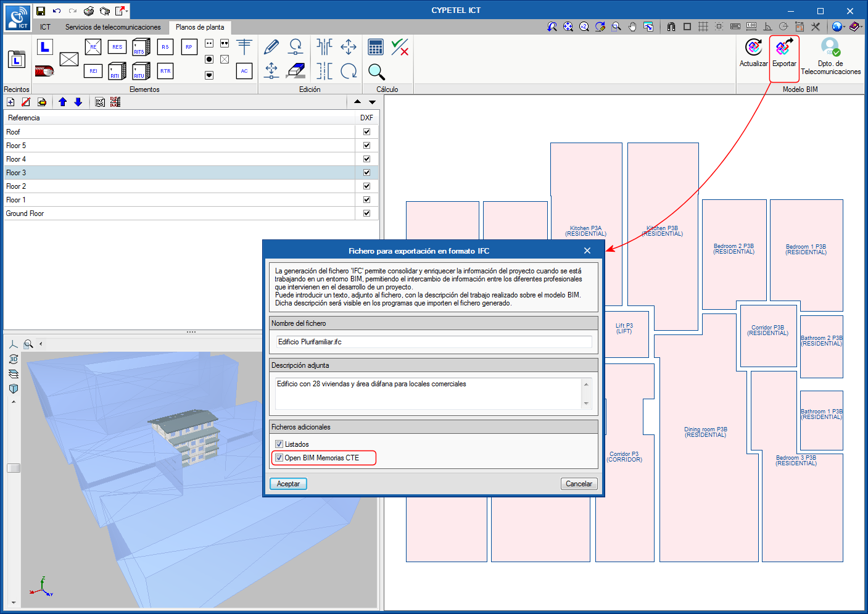Click the eraser Delete tool
Viewport: 868px width, 614px height.
coord(297,70)
